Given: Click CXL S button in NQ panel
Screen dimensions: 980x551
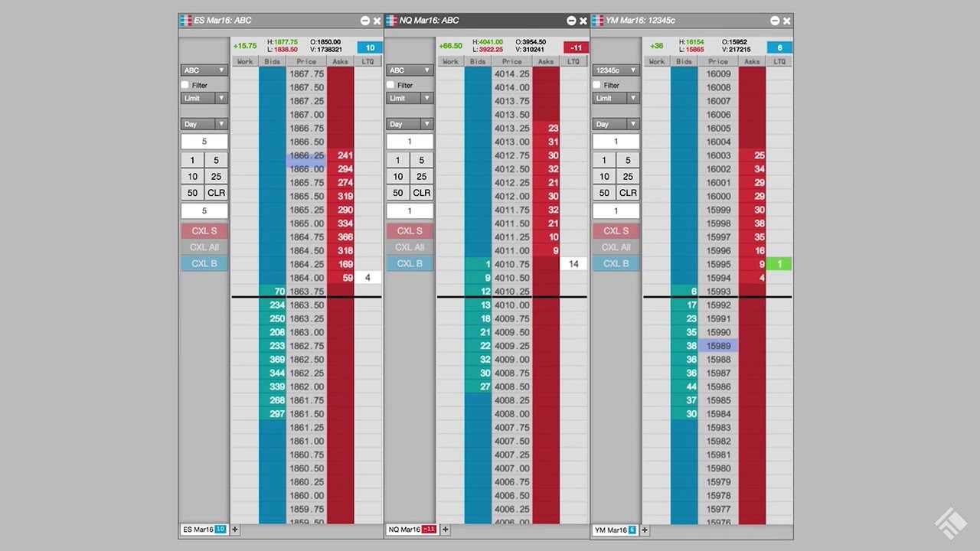Looking at the screenshot, I should (x=410, y=231).
